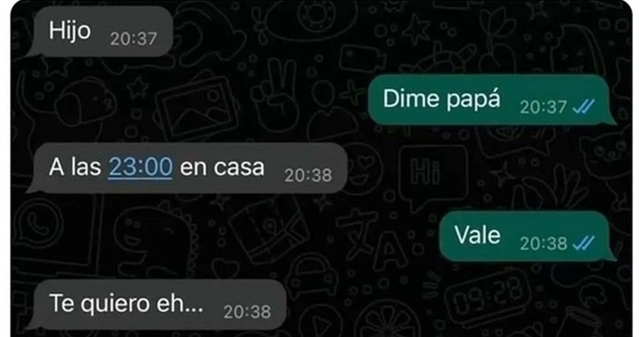Click the read receipt checkmarks on Dime papá
This screenshot has height=337, width=644.
pos(583,106)
